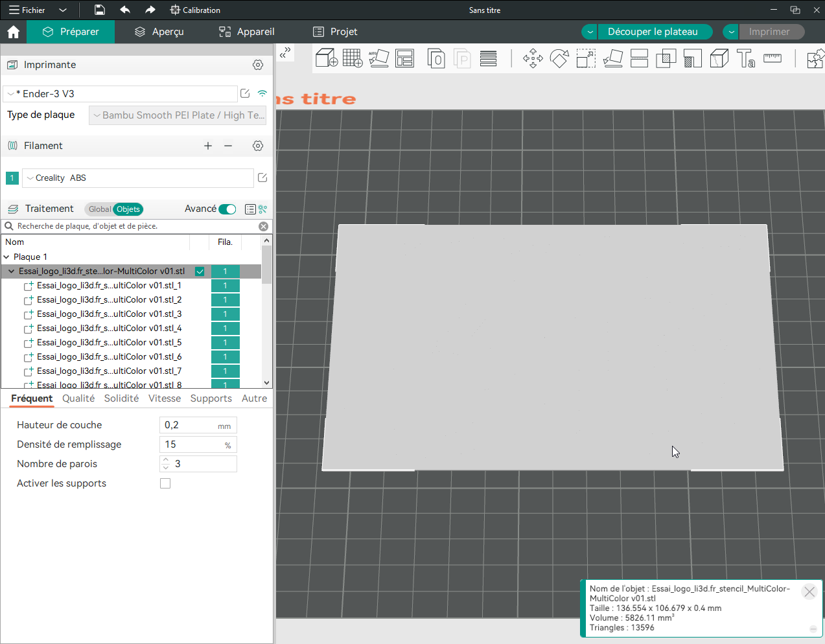
Task: Collapse the Plaque 1 tree node
Action: [6, 257]
